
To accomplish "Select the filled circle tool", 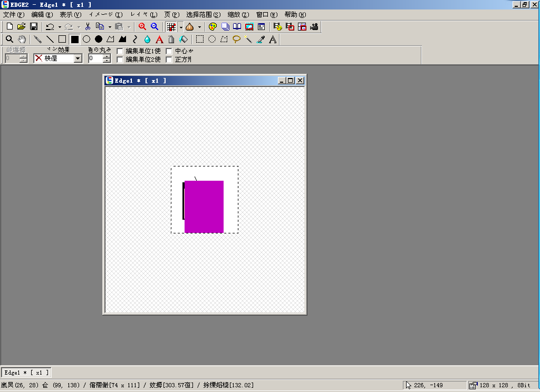I will pos(99,39).
